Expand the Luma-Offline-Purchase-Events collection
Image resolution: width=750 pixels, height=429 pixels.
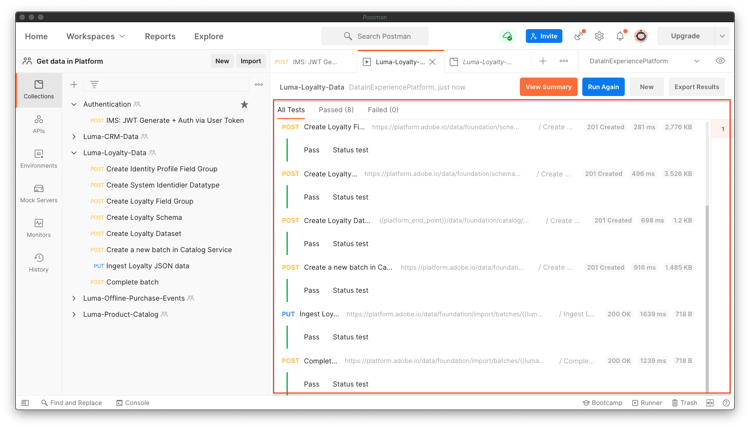tap(74, 298)
